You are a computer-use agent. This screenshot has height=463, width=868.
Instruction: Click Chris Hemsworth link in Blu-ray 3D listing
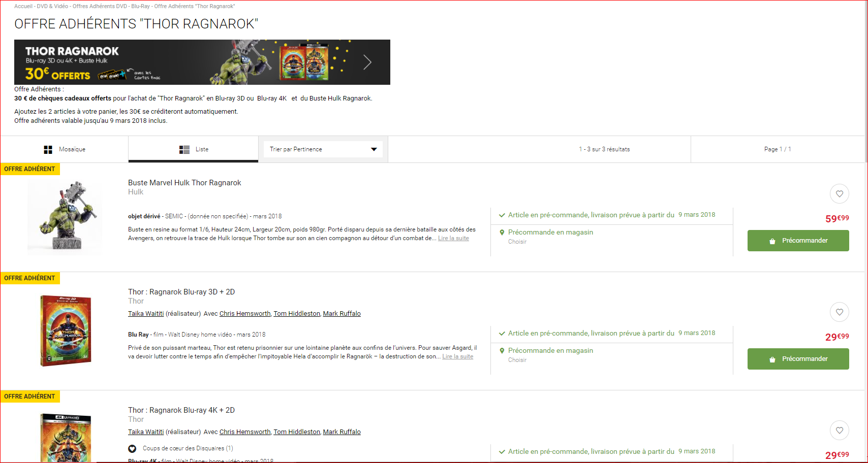point(245,314)
